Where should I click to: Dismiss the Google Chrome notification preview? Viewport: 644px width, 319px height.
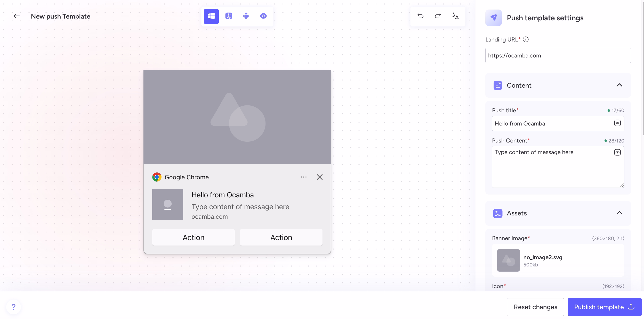pyautogui.click(x=319, y=177)
